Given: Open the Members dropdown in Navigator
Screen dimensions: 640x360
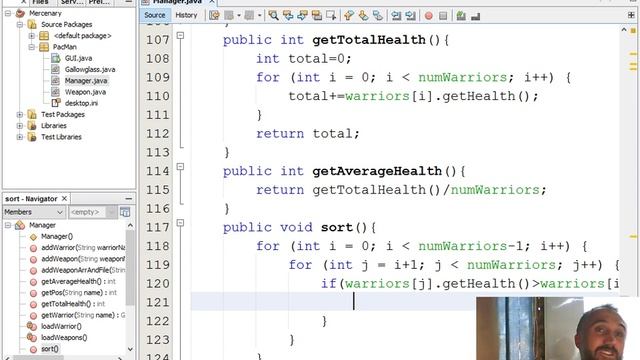Looking at the screenshot, I should [x=34, y=212].
